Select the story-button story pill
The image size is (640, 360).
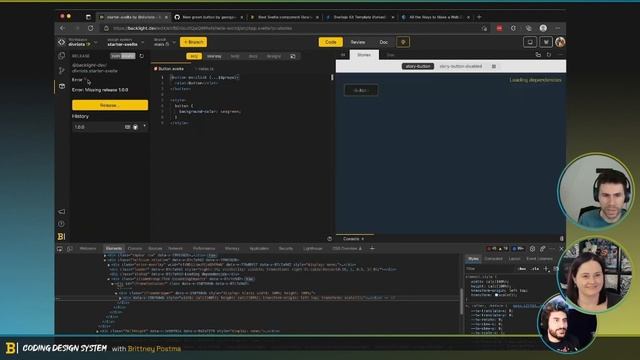418,66
